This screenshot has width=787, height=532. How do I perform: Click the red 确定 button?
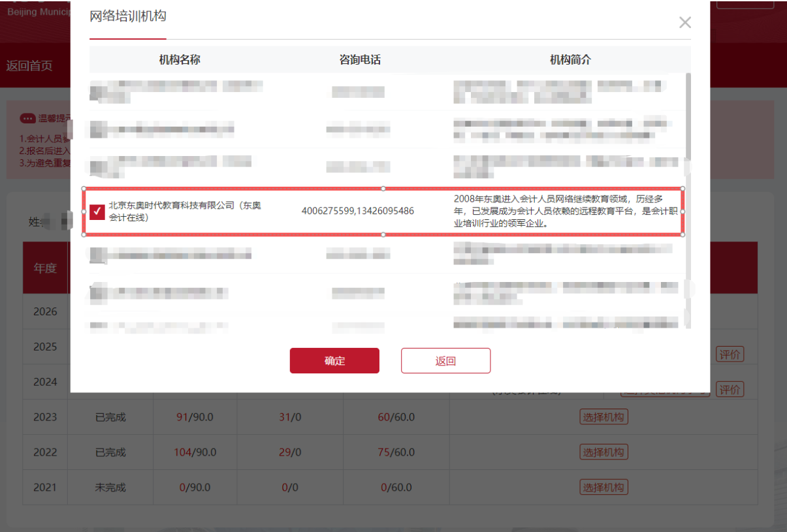(334, 361)
